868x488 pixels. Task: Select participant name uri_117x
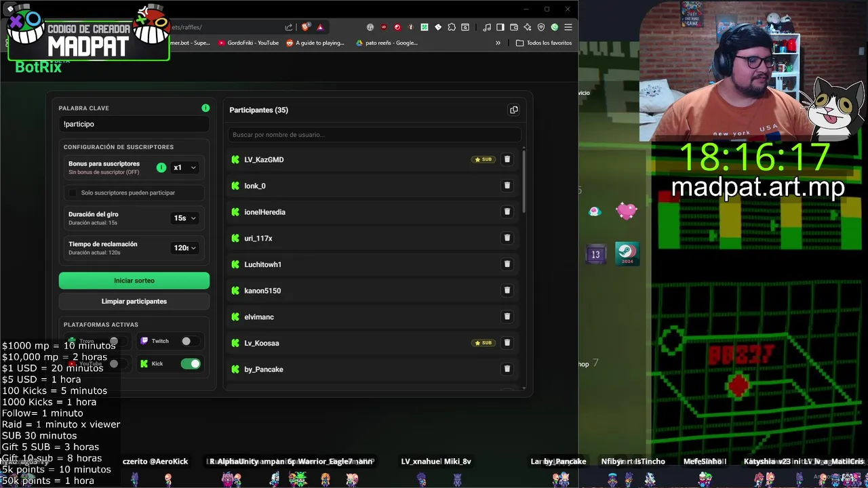[258, 239]
